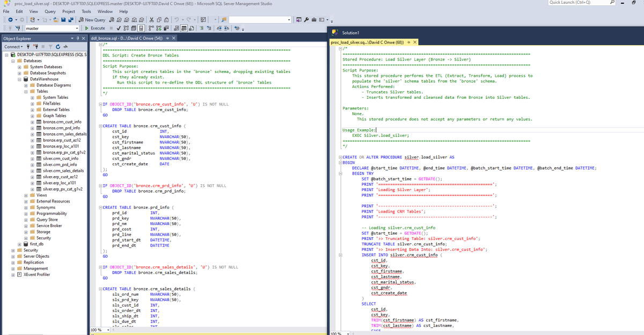Click the Parse checkmark icon next to Execute

click(119, 28)
